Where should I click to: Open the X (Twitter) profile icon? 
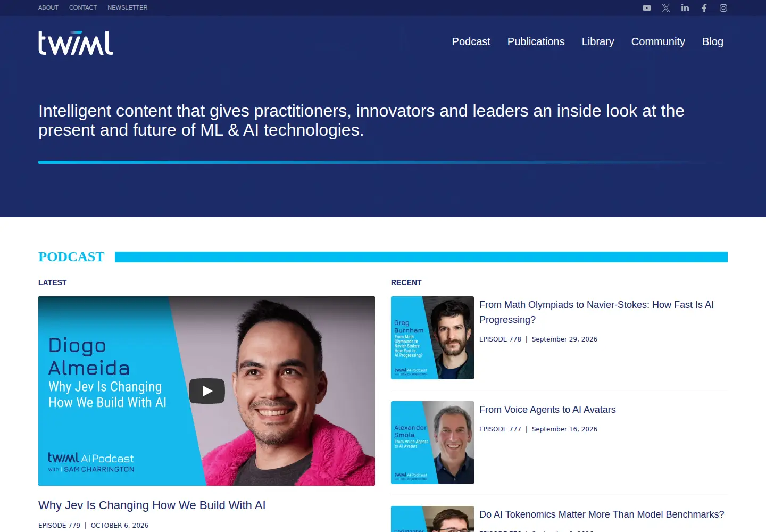tap(666, 8)
